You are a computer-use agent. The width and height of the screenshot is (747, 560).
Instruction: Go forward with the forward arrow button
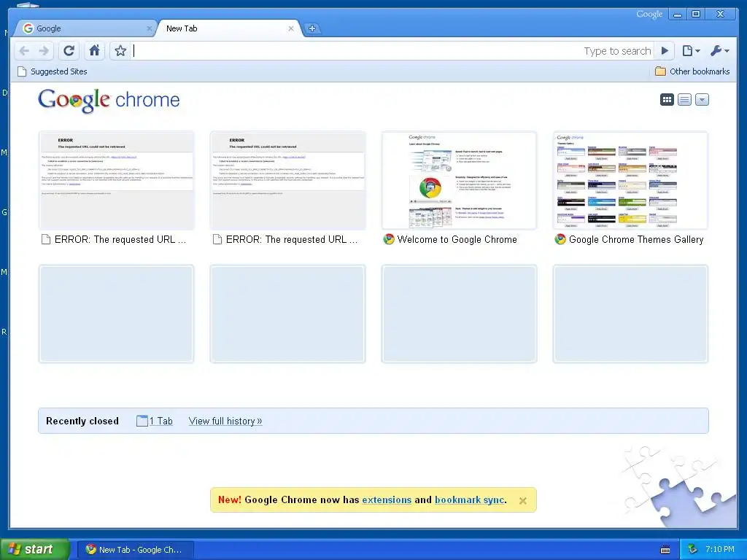[44, 50]
